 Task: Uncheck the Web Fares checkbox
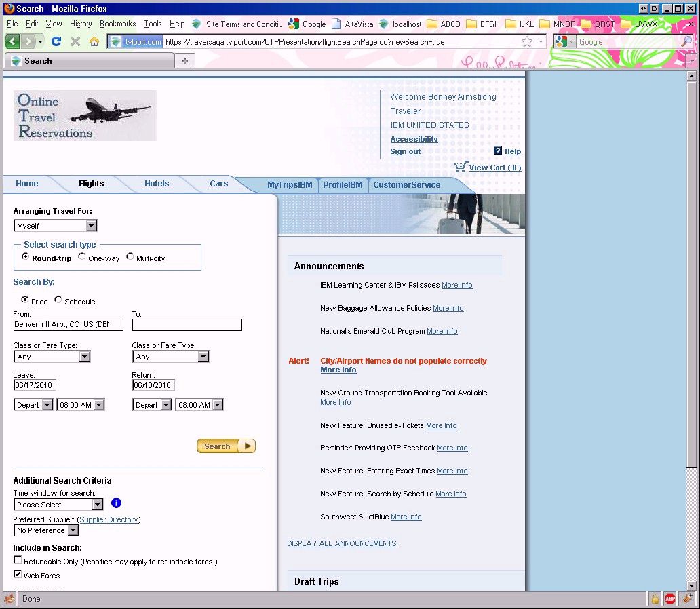point(18,574)
